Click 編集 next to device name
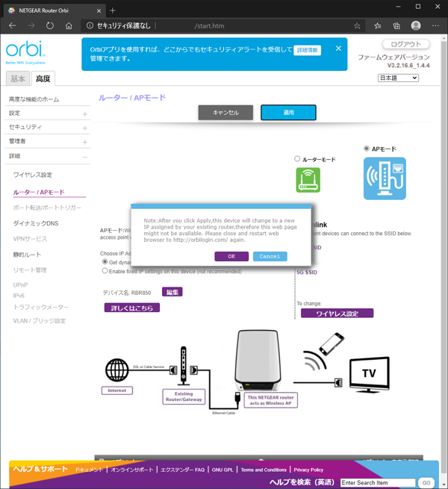The image size is (448, 489). [x=172, y=292]
